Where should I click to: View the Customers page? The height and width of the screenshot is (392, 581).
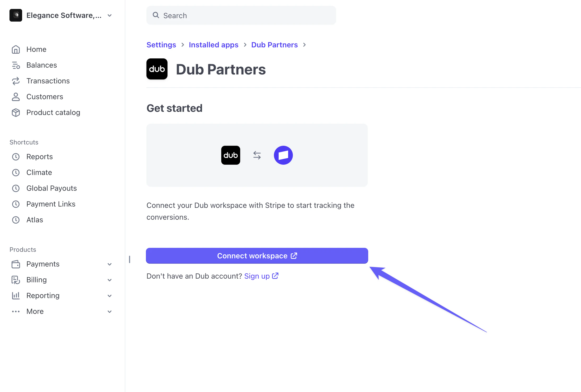pos(45,97)
